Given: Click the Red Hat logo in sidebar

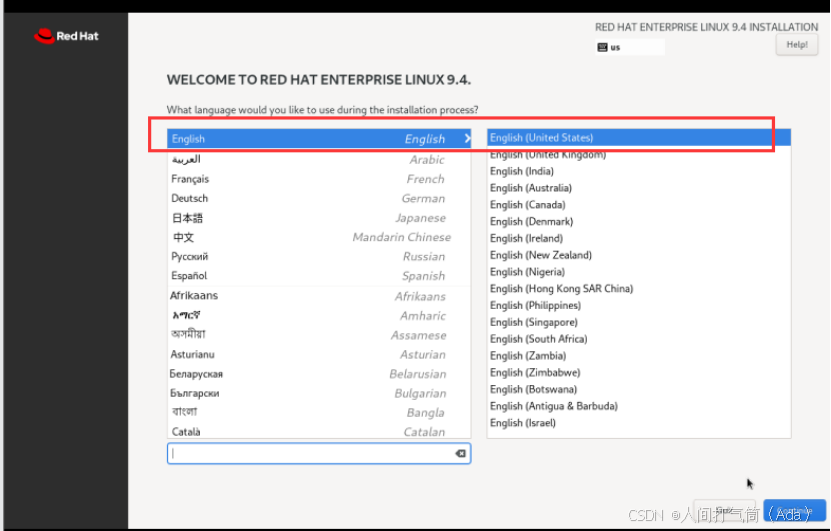Looking at the screenshot, I should click(x=66, y=36).
